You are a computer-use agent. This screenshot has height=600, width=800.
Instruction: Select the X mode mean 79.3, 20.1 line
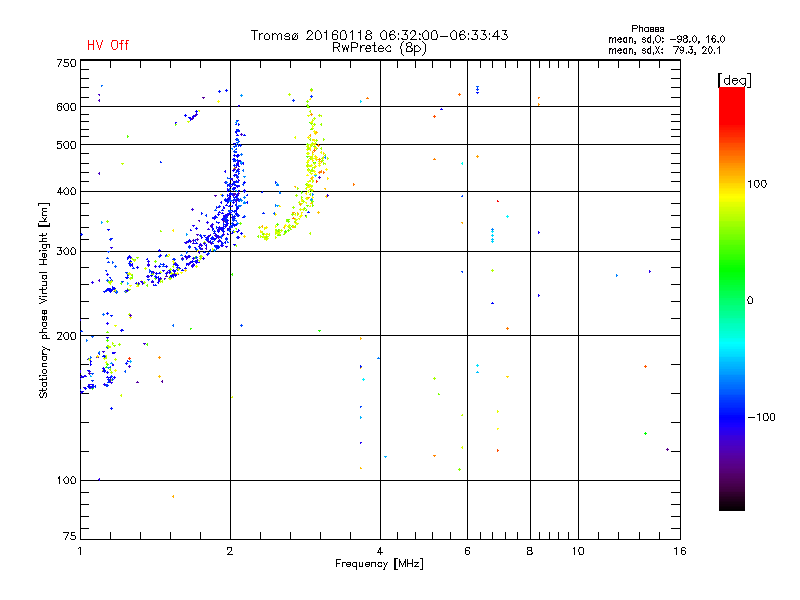tap(665, 50)
